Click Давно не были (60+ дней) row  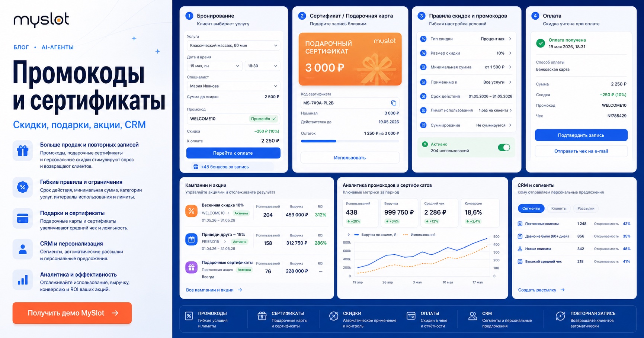point(574,236)
